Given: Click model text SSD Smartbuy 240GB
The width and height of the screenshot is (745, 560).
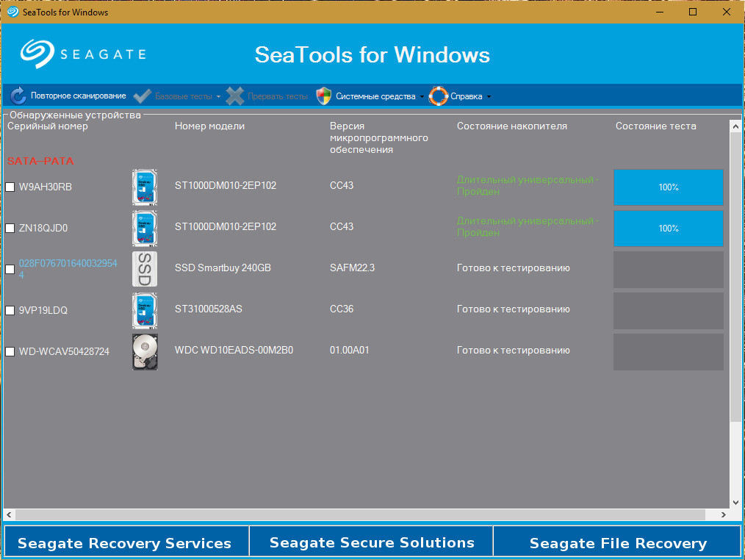Looking at the screenshot, I should click(223, 268).
